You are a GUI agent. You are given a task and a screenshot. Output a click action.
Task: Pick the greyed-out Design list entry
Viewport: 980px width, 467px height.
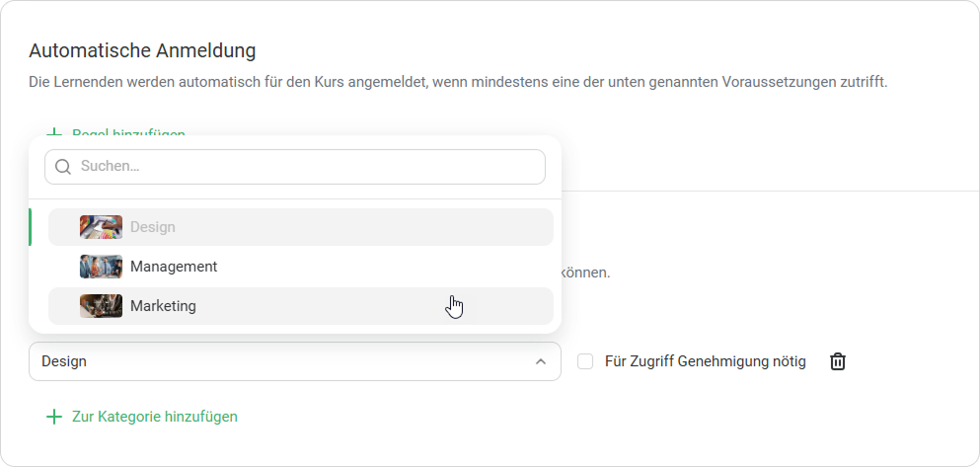pyautogui.click(x=153, y=227)
